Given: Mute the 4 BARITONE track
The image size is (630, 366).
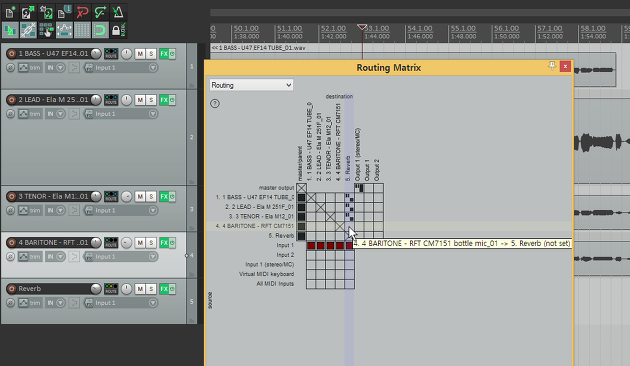Looking at the screenshot, I should coord(140,243).
